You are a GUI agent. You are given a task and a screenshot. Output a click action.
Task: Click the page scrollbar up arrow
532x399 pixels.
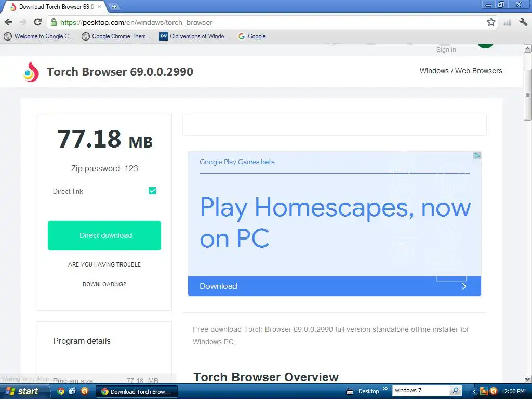click(x=527, y=48)
